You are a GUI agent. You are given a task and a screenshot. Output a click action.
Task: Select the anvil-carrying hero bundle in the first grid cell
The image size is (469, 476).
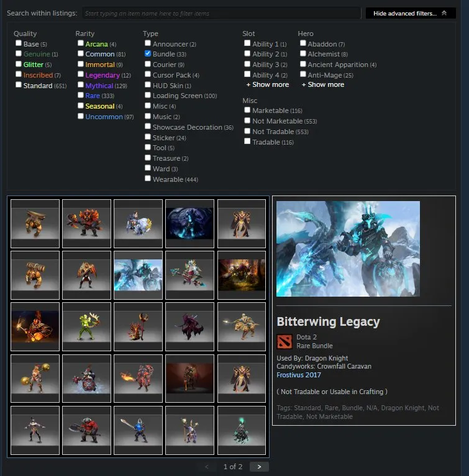35,224
